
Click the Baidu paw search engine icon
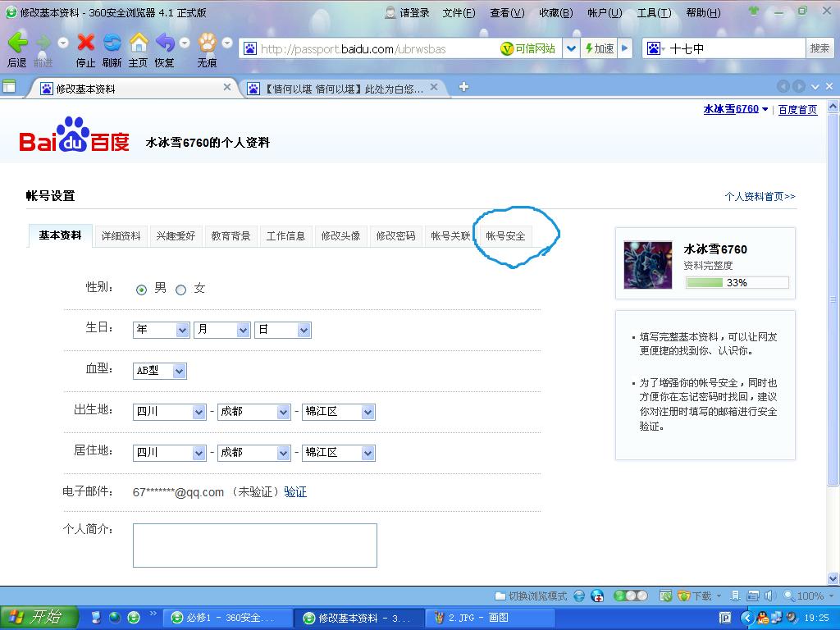654,48
